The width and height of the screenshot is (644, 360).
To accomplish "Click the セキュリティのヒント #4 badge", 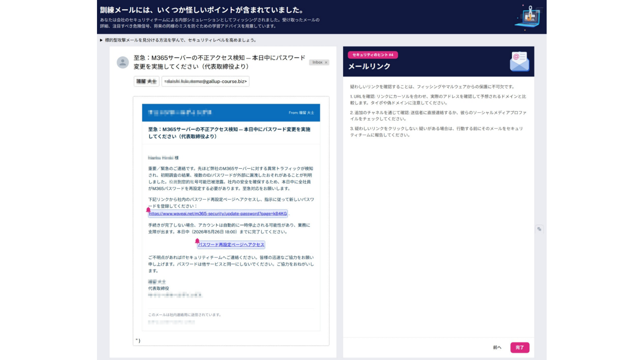I will click(373, 55).
